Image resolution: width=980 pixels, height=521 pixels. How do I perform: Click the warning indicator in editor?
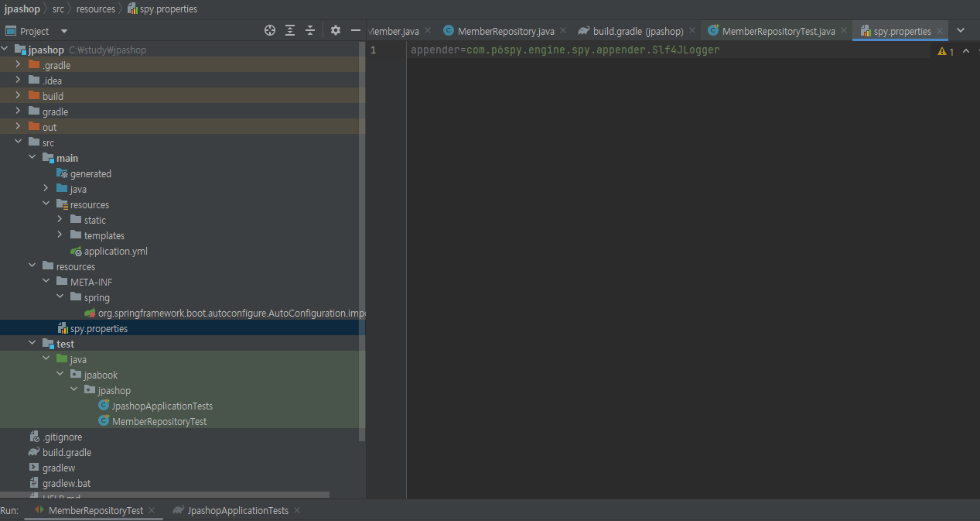point(945,51)
